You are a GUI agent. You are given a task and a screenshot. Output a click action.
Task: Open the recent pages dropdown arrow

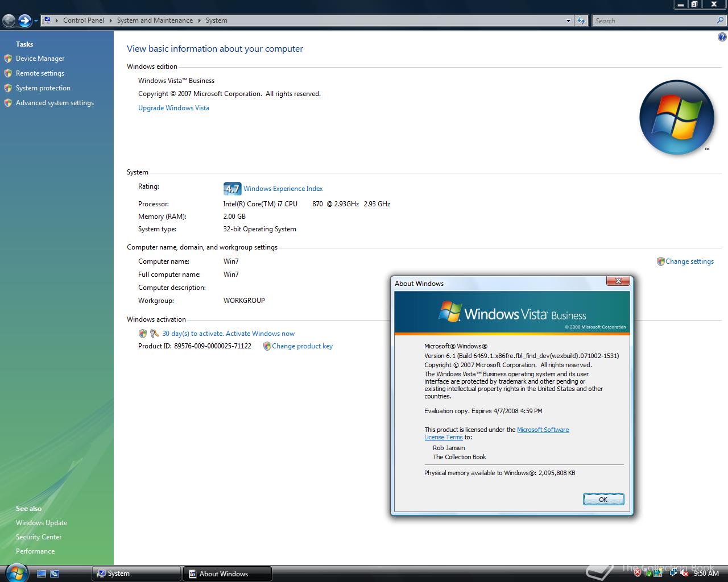click(36, 21)
